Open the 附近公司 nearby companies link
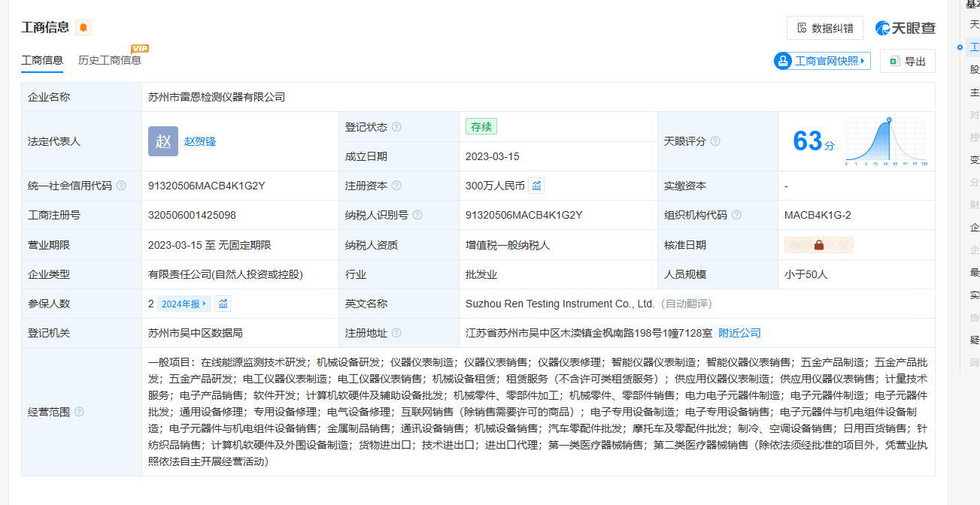Viewport: 980px width, 505px height. pyautogui.click(x=739, y=333)
